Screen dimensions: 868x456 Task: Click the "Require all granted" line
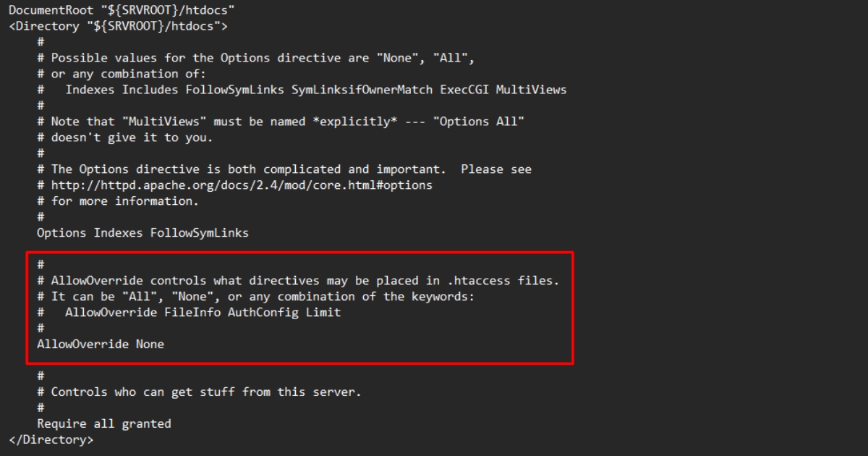(x=104, y=423)
